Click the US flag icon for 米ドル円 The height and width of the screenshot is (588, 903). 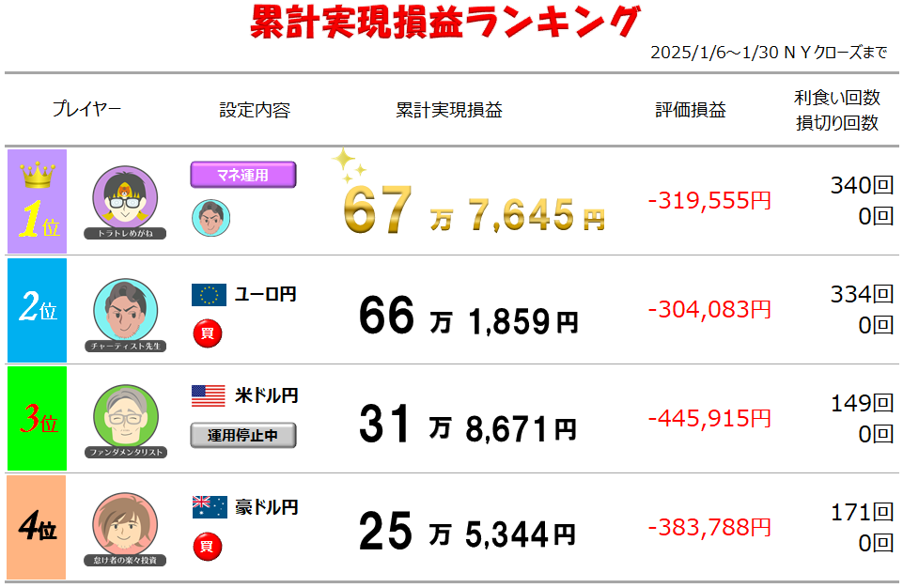tap(209, 395)
